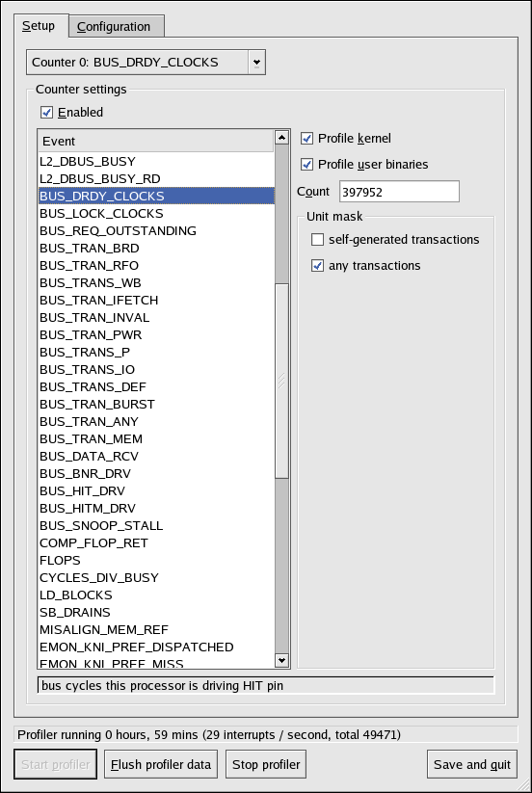Viewport: 532px width, 793px height.
Task: Uncheck Profile kernel checkbox
Action: click(x=307, y=139)
